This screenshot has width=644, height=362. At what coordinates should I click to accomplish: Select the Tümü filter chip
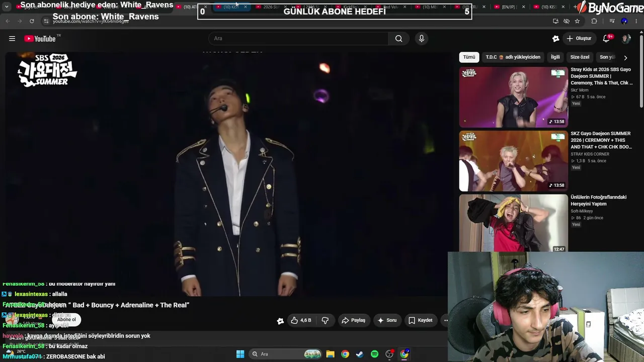[x=469, y=57]
